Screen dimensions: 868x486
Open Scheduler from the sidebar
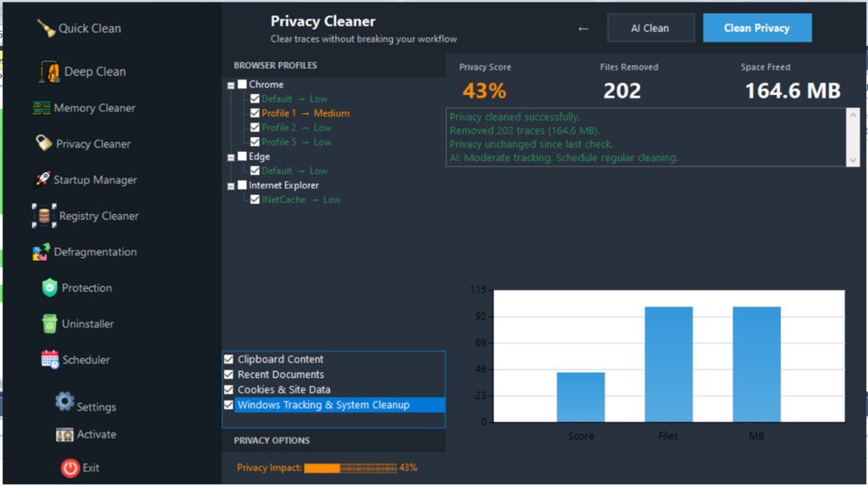pos(75,360)
